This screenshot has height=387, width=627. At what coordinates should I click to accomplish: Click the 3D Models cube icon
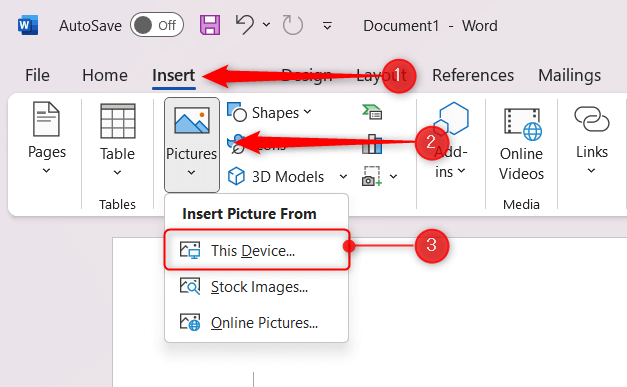(x=236, y=176)
